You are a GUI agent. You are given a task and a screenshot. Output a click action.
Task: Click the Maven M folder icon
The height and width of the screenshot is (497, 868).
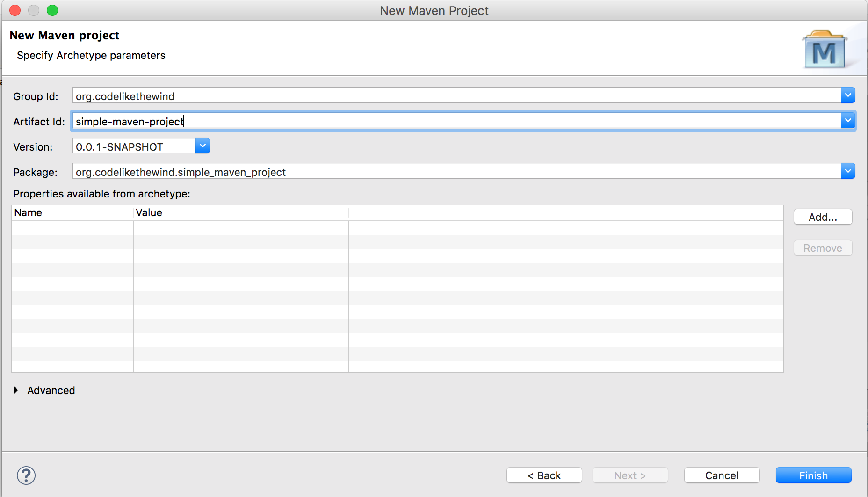(825, 50)
